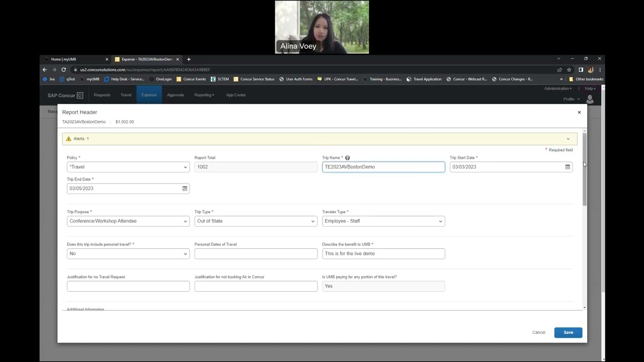Open the Profile dropdown
This screenshot has width=644, height=362.
click(571, 99)
